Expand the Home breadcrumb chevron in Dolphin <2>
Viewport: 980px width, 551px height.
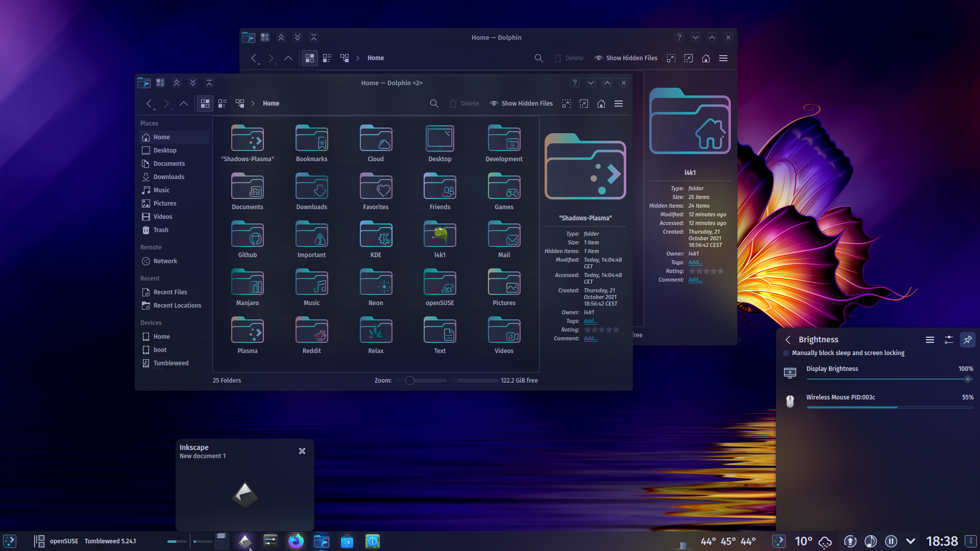(x=253, y=104)
